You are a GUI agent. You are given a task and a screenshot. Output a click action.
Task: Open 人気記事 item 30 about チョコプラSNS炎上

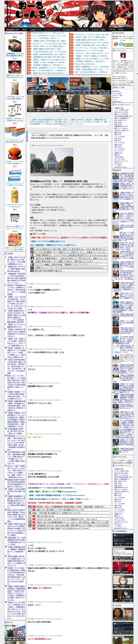[x=16, y=610]
